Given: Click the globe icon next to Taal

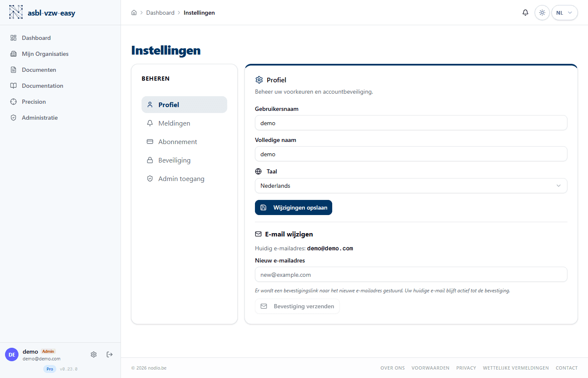Looking at the screenshot, I should pyautogui.click(x=258, y=171).
